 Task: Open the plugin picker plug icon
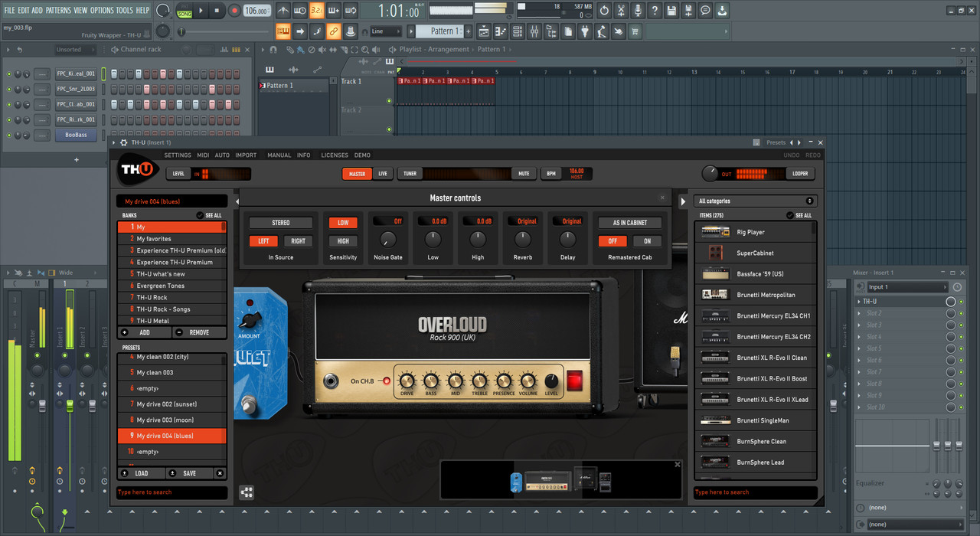[585, 31]
